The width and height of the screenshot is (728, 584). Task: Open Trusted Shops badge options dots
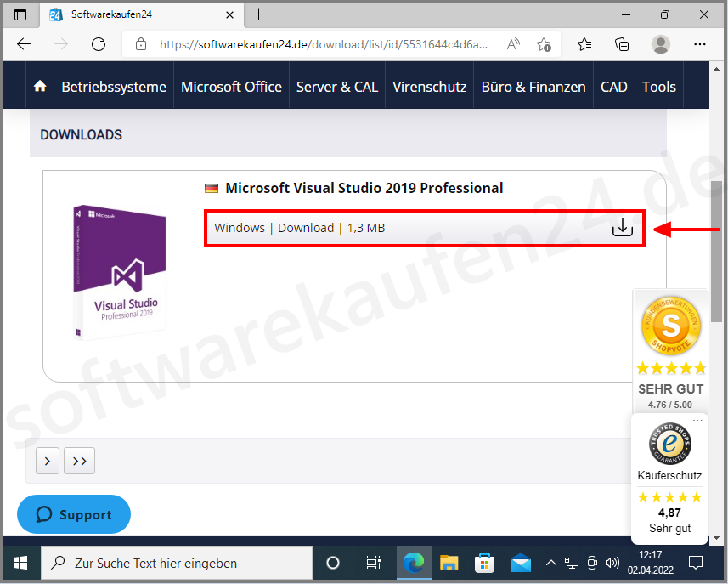point(697,421)
